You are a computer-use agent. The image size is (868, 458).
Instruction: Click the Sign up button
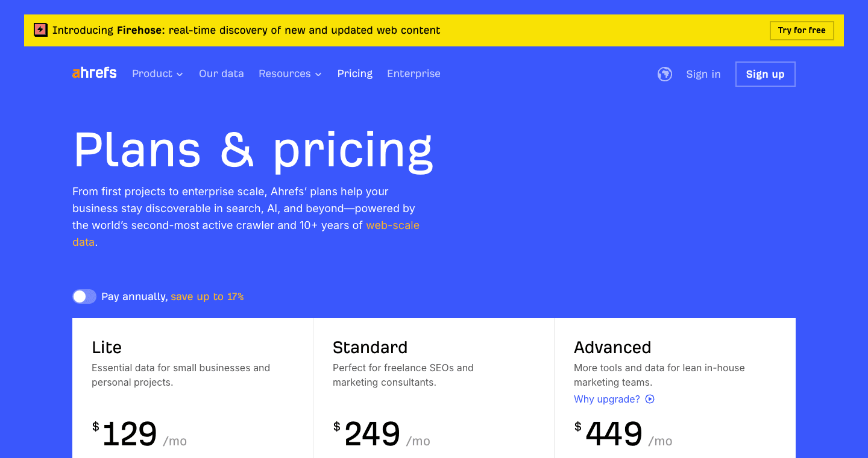pos(765,74)
